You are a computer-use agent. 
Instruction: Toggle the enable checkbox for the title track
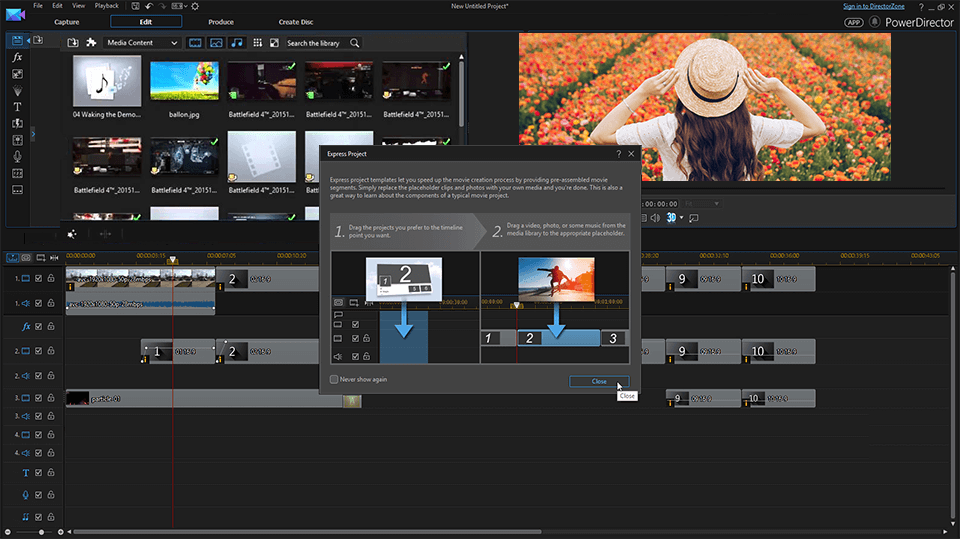coord(39,472)
